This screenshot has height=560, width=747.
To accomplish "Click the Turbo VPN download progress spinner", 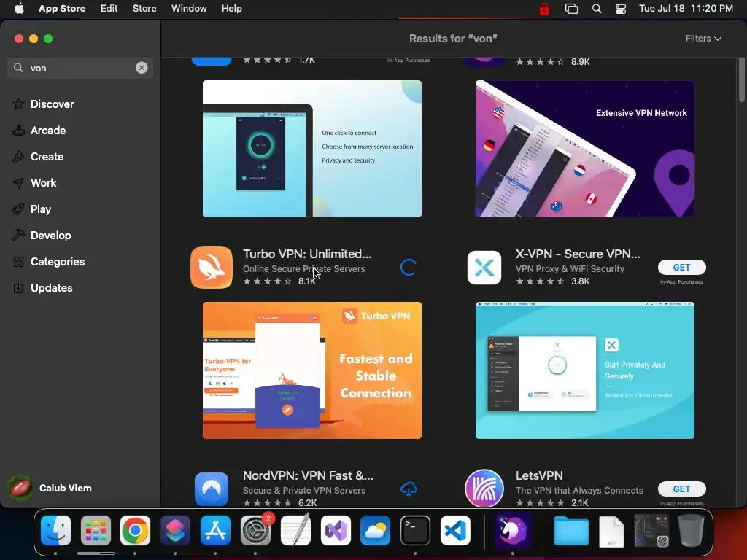I will click(x=409, y=268).
